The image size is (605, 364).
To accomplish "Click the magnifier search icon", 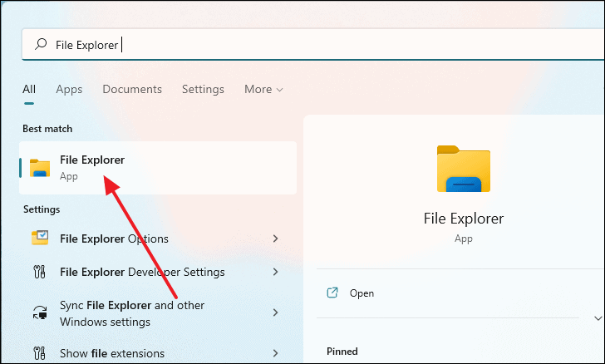I will point(41,44).
